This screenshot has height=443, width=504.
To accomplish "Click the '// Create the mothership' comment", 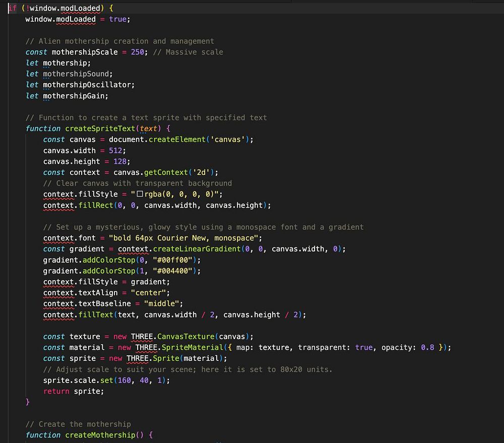I will click(78, 424).
